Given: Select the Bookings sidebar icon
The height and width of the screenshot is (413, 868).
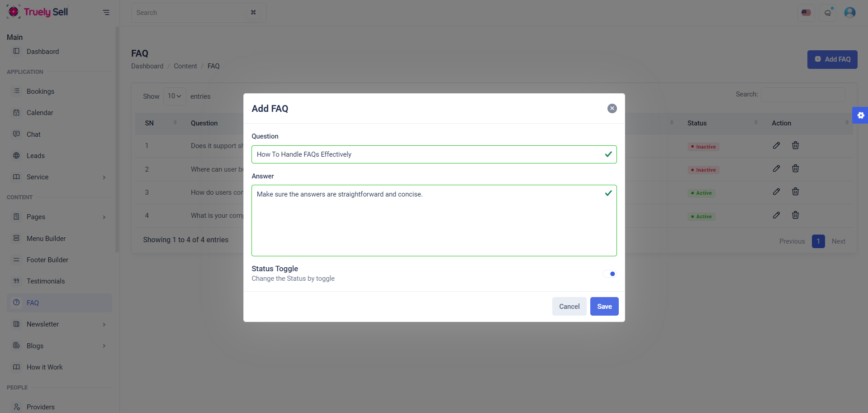Looking at the screenshot, I should [x=16, y=91].
